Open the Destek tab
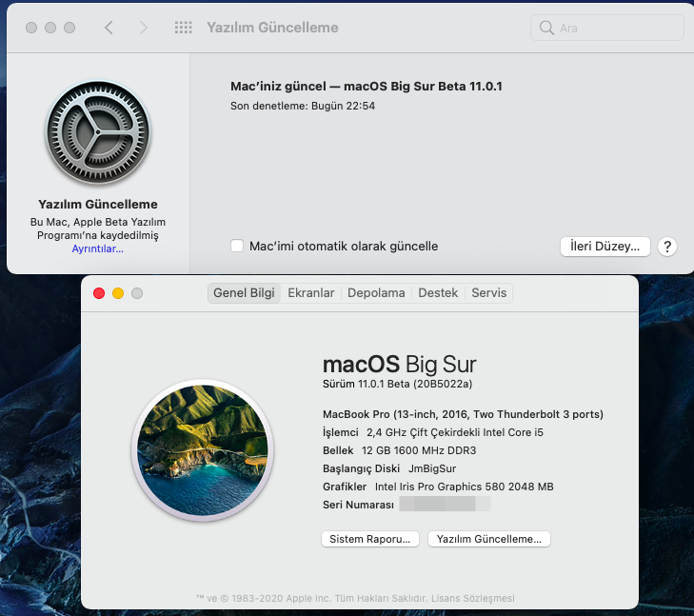This screenshot has height=616, width=694. (x=438, y=293)
